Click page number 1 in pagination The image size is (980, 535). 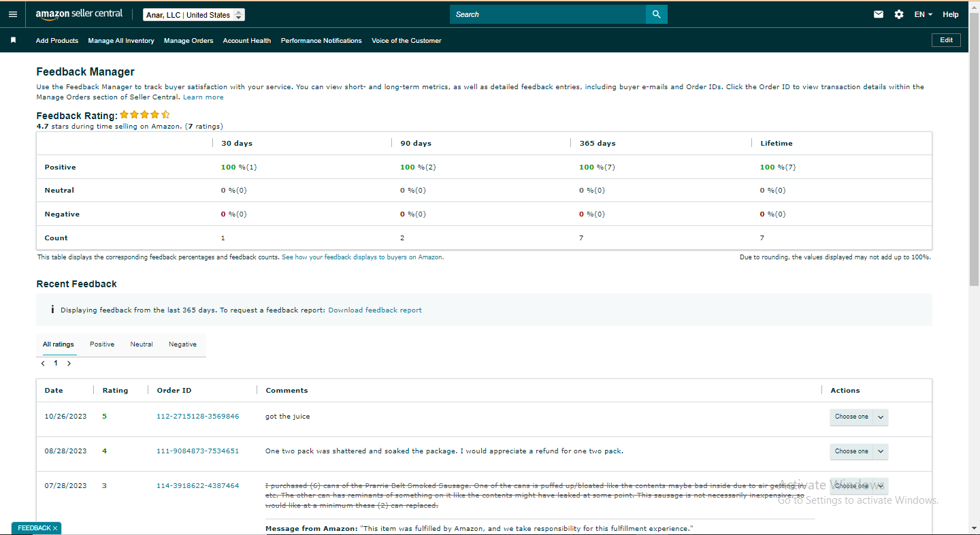(56, 363)
